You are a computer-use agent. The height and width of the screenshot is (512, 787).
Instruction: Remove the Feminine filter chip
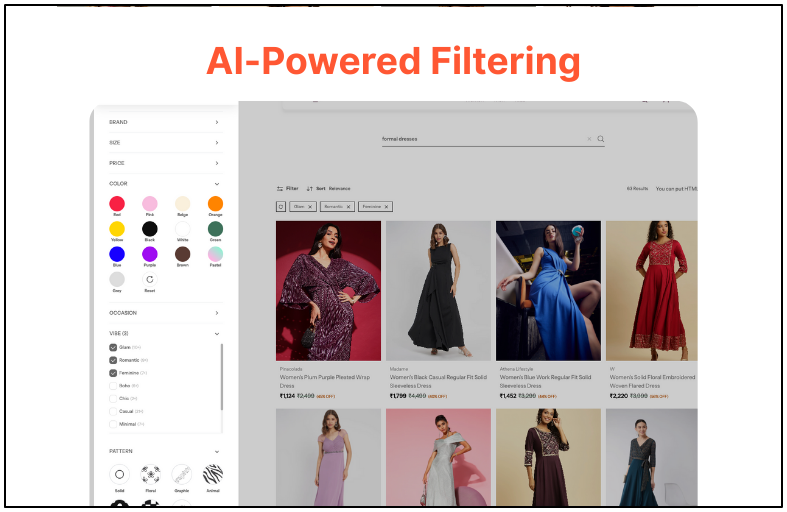click(x=386, y=207)
